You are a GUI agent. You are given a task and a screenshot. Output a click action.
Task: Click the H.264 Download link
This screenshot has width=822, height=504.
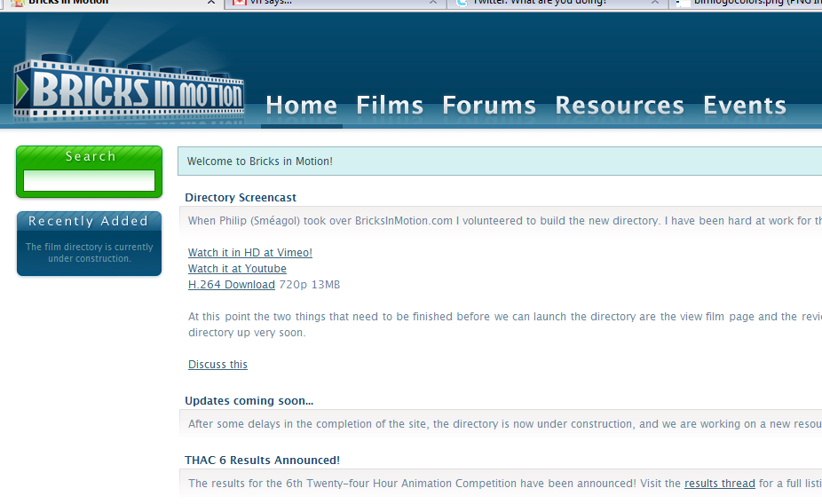tap(231, 285)
